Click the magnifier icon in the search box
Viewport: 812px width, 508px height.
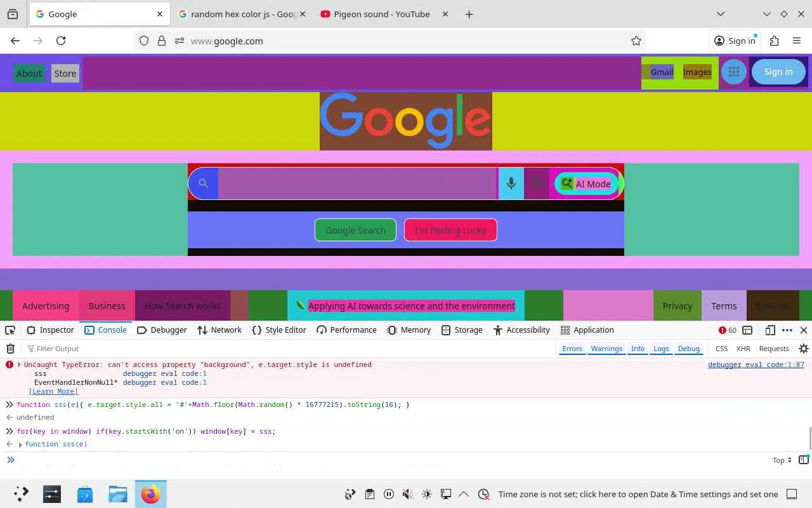pos(203,184)
